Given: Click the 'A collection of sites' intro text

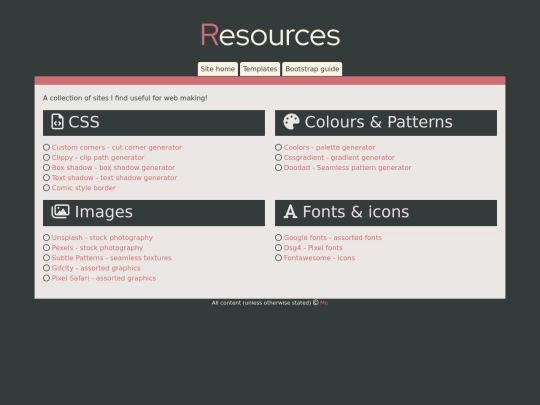Looking at the screenshot, I should click(x=125, y=98).
